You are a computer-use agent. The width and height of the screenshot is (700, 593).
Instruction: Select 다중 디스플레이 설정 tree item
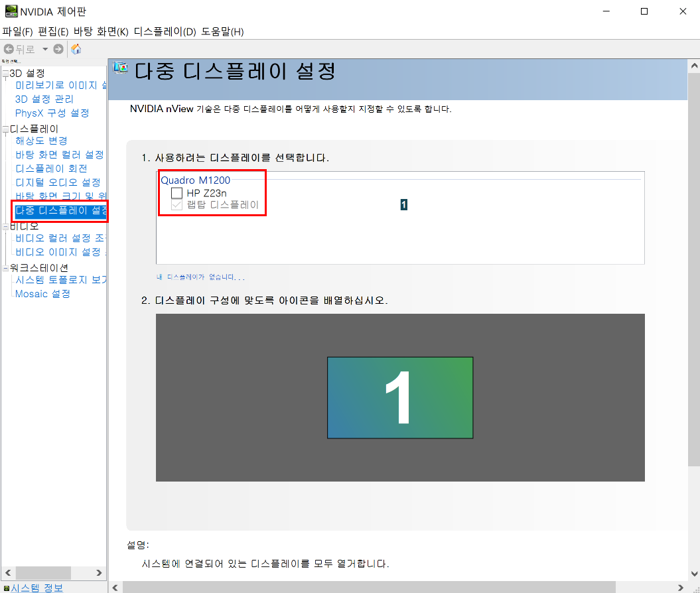tap(61, 211)
